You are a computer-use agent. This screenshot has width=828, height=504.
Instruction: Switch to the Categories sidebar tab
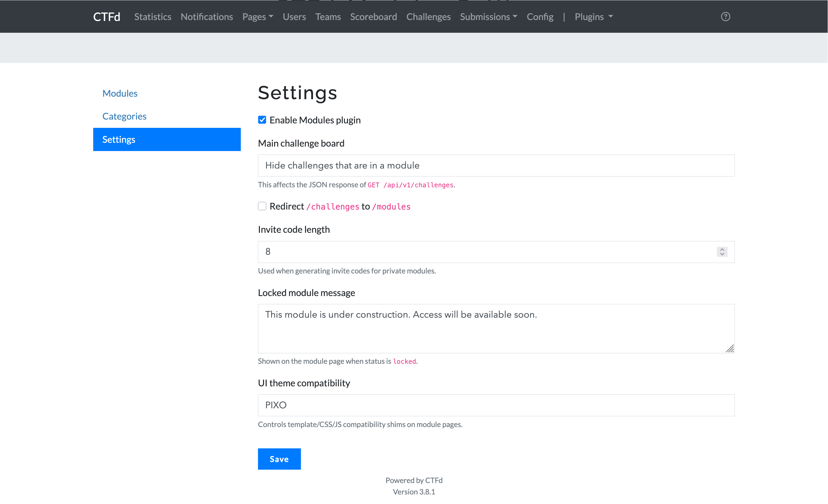point(124,116)
